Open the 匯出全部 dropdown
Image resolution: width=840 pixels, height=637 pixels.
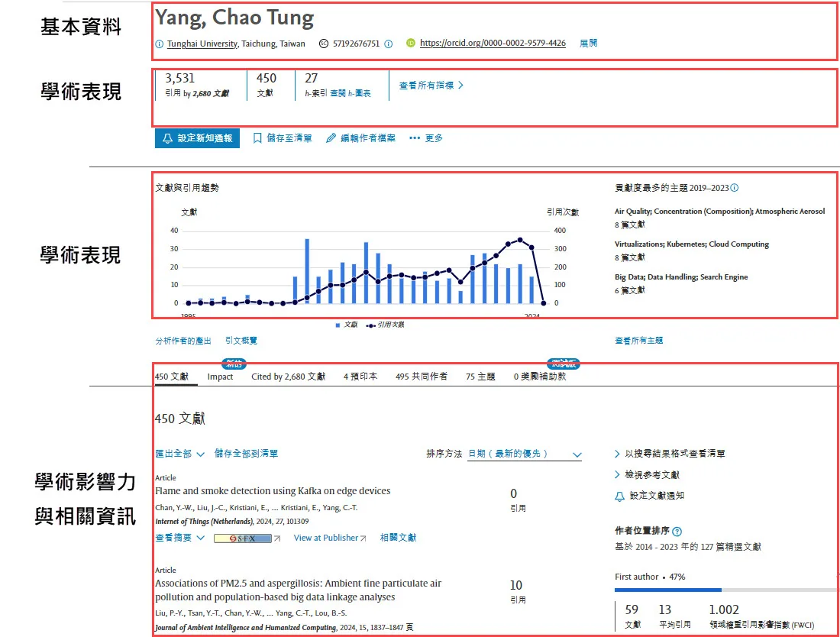[x=179, y=454]
